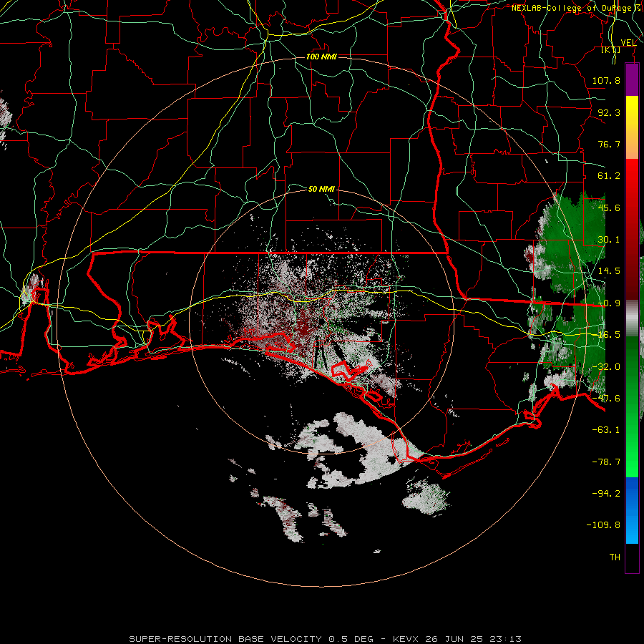
Task: Click the -94.2 velocity scale label
Action: point(606,493)
